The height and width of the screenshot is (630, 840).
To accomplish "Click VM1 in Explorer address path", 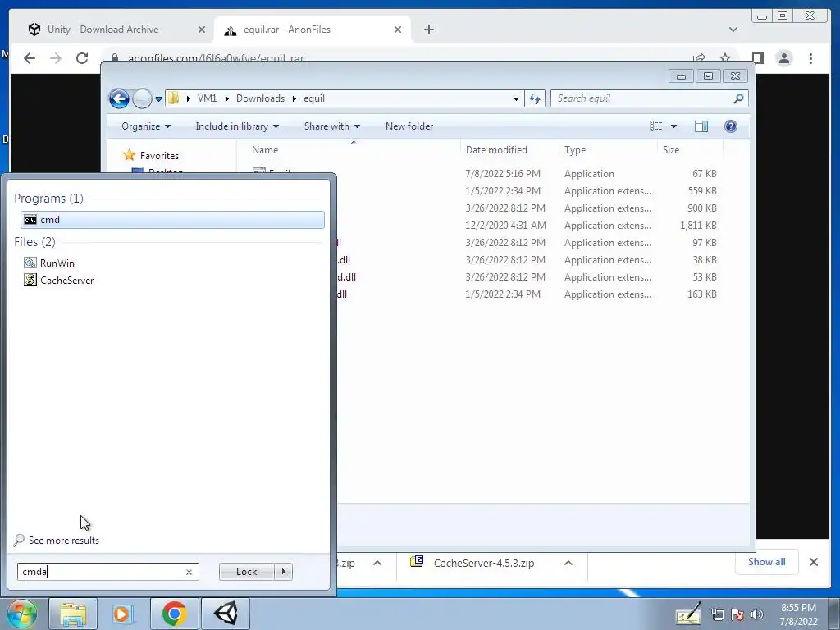I will [x=207, y=98].
